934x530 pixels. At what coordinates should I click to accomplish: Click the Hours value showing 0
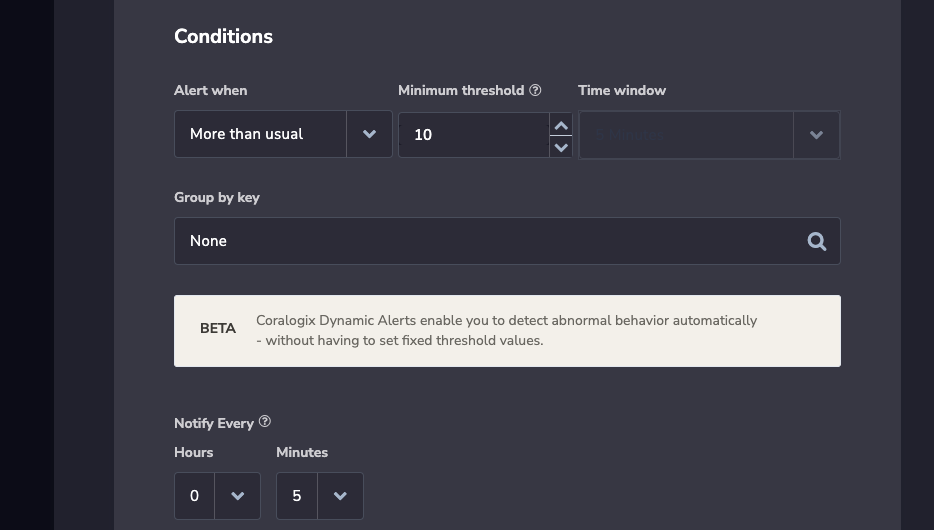pyautogui.click(x=194, y=495)
